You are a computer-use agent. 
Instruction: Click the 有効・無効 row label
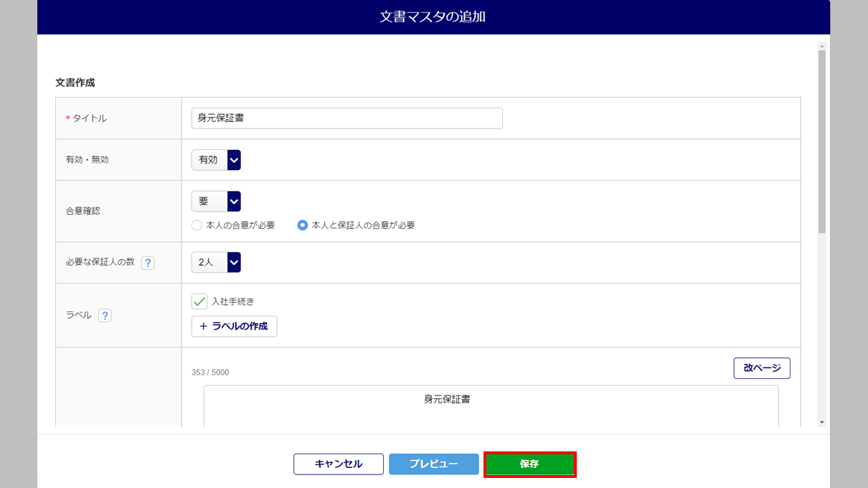pos(87,160)
